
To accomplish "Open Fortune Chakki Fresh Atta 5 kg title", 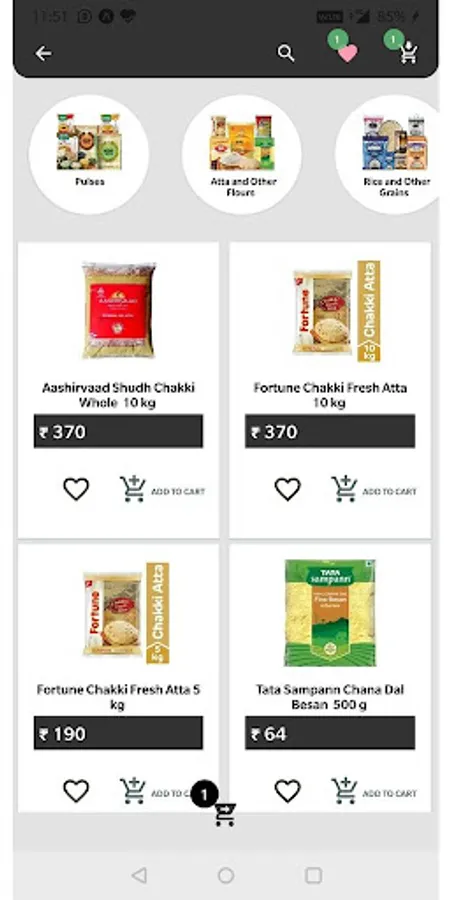I will coord(118,697).
